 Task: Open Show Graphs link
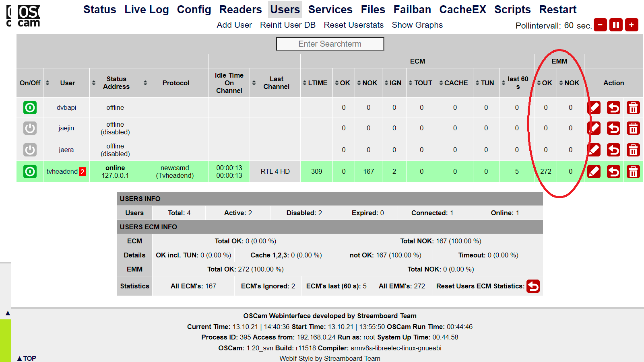coord(417,25)
